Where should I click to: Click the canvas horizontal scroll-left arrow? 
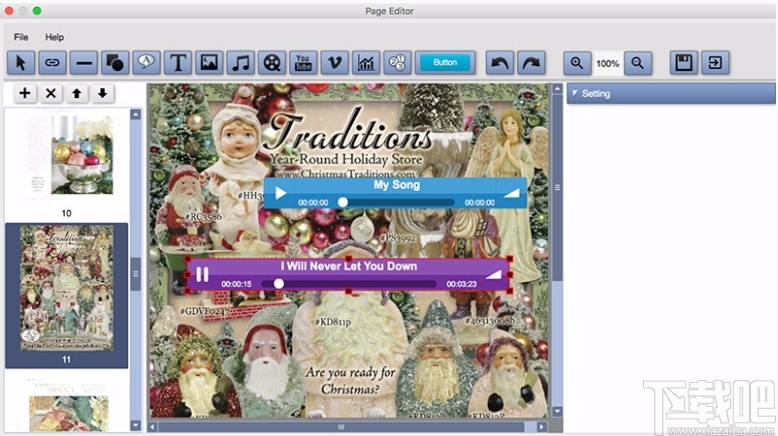point(153,427)
